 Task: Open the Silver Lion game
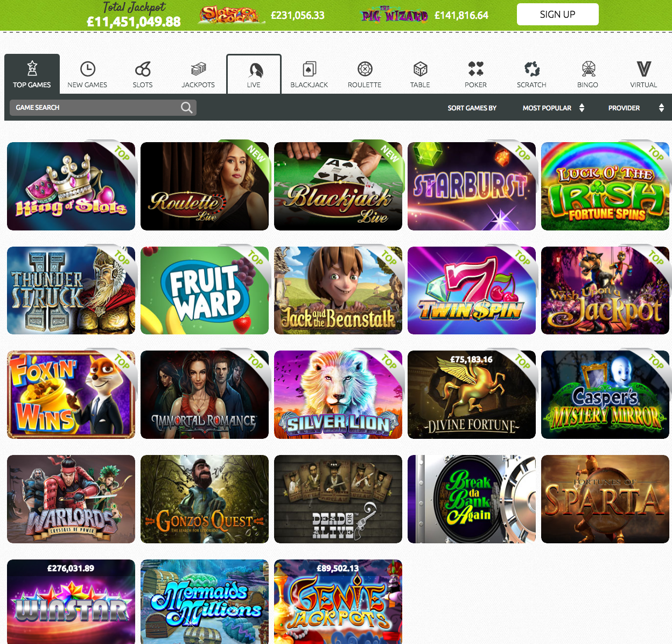tap(338, 395)
